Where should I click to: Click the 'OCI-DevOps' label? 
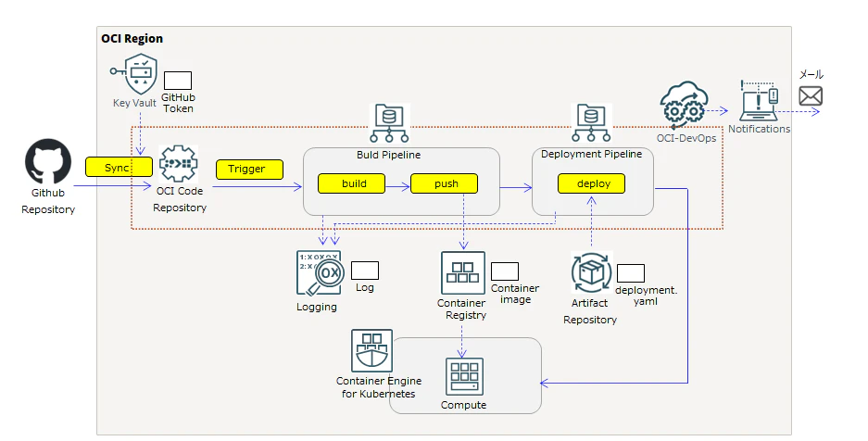pyautogui.click(x=686, y=138)
